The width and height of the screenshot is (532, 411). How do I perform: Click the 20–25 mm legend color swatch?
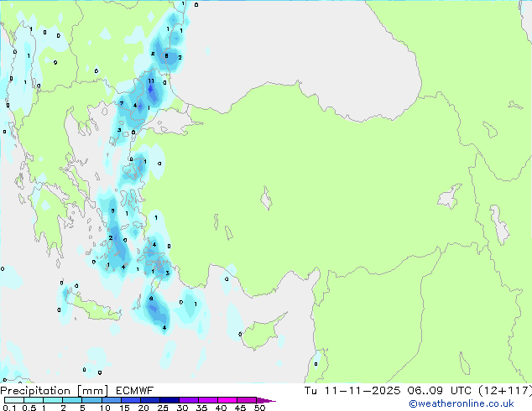[149, 400]
